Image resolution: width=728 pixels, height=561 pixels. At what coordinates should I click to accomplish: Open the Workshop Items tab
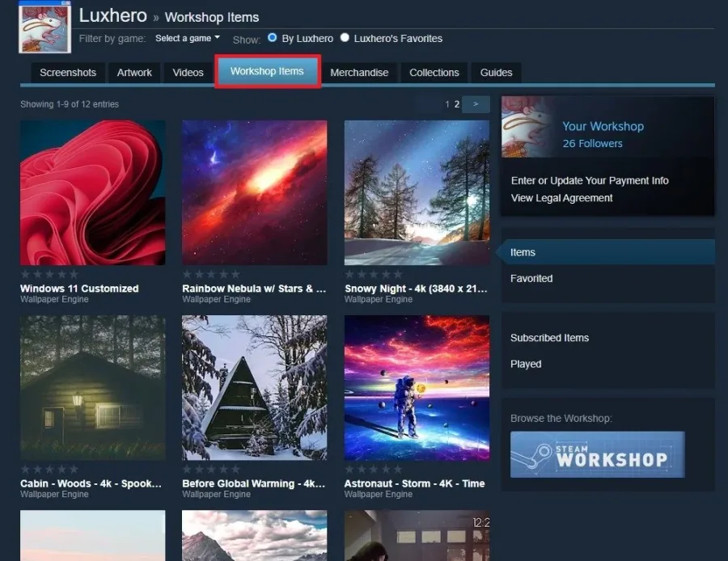pos(267,71)
